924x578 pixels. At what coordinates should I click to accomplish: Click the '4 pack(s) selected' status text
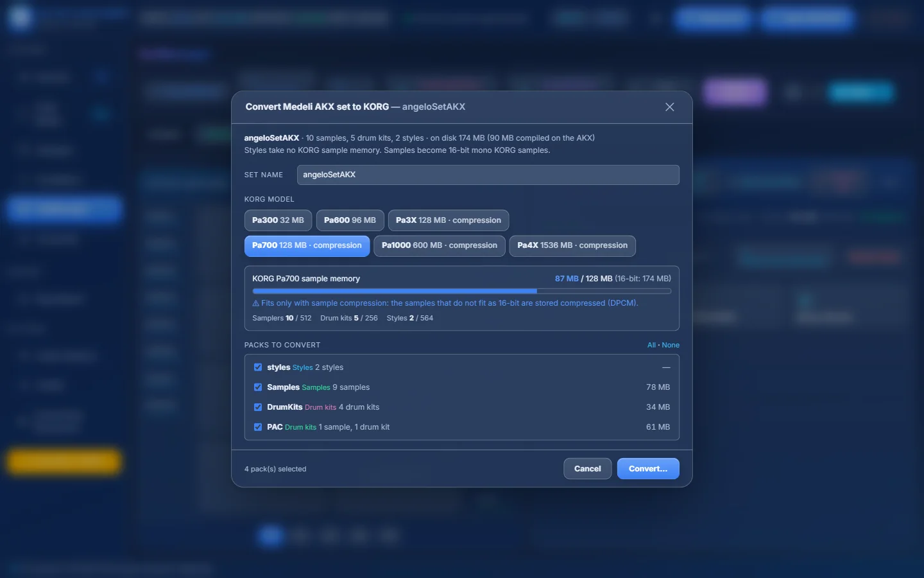click(275, 469)
